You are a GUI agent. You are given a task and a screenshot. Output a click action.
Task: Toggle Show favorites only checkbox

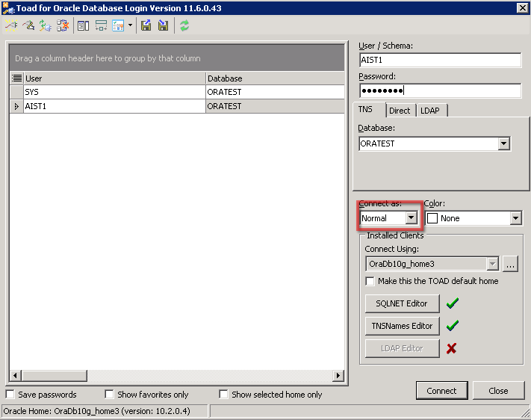110,394
